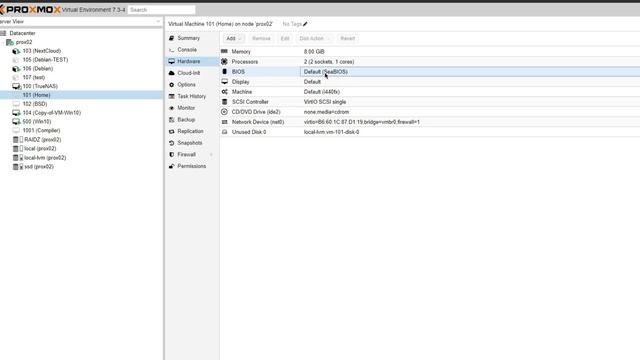Click the Processors CPU icon
The height and width of the screenshot is (360, 640).
click(x=224, y=62)
